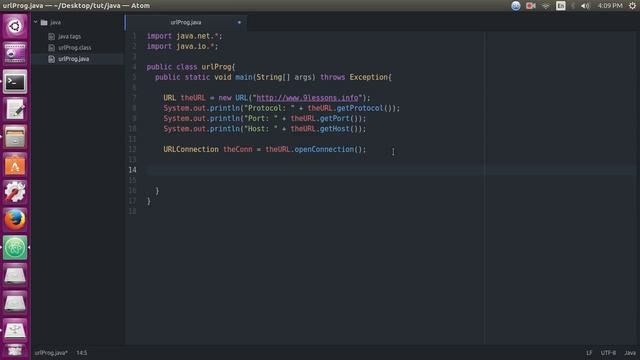Screen dimensions: 640x360
Task: Open the Ubuntu Dash search icon
Action: (15, 27)
